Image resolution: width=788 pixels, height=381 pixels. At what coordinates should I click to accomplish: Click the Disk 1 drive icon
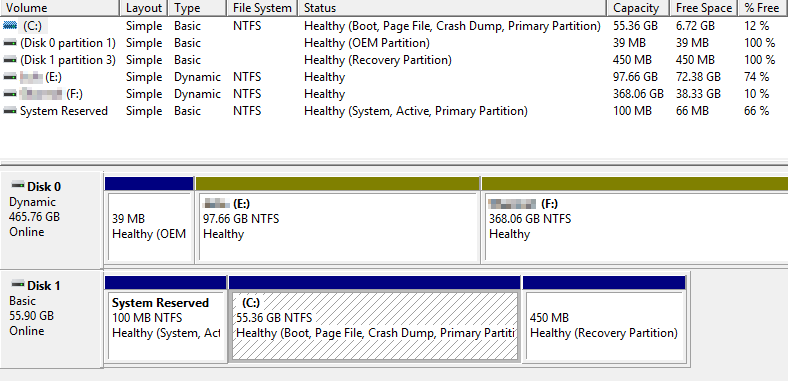[18, 284]
